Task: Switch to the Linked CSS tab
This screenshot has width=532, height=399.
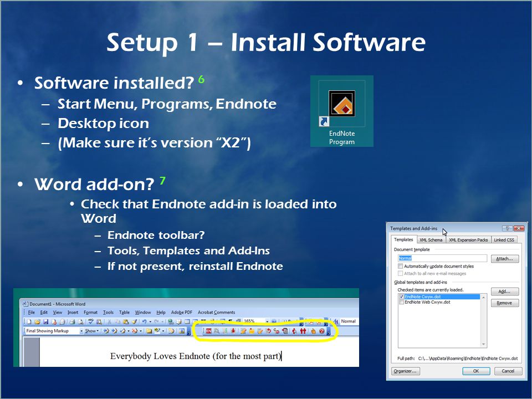Action: click(x=504, y=240)
